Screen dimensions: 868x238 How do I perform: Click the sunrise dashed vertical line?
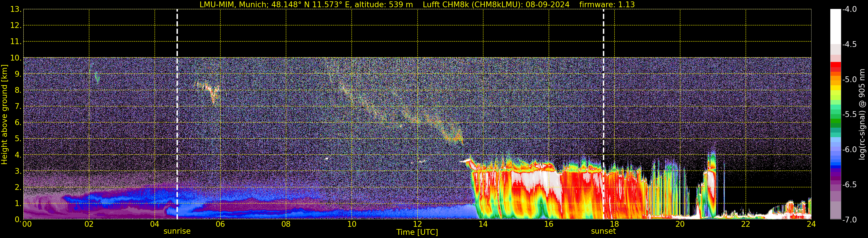tap(177, 114)
